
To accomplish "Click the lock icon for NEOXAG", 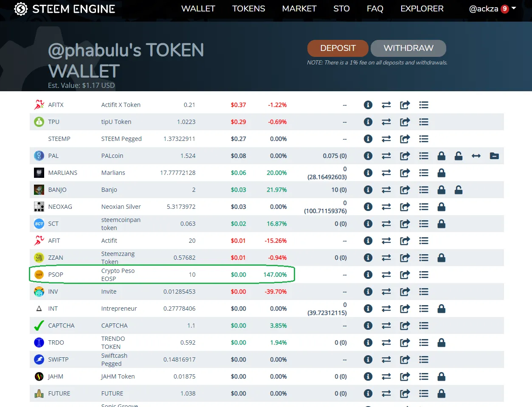I will coord(442,207).
